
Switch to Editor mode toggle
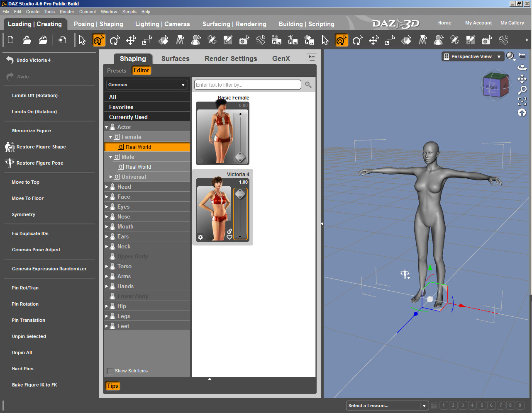141,70
